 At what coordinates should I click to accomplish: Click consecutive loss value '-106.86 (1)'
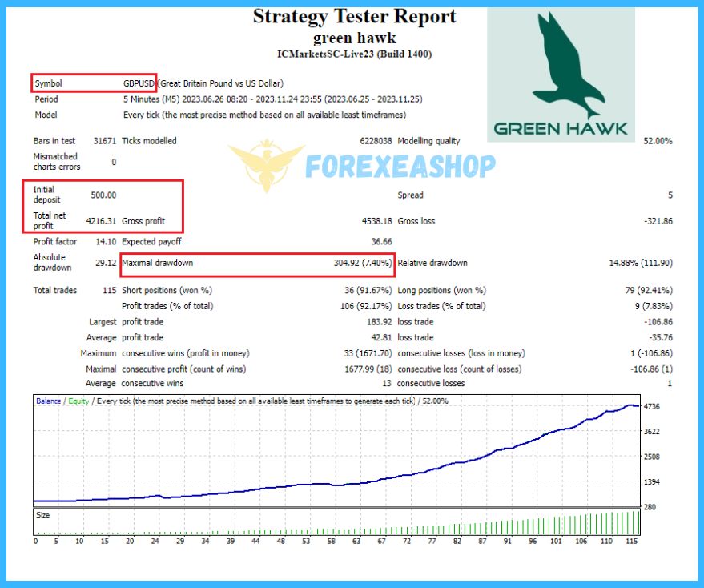tap(651, 369)
